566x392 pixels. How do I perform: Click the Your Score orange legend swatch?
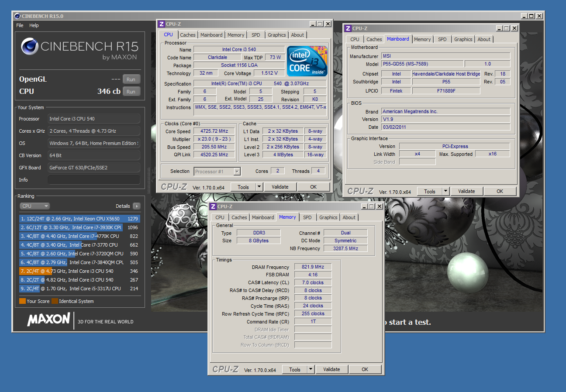point(22,301)
